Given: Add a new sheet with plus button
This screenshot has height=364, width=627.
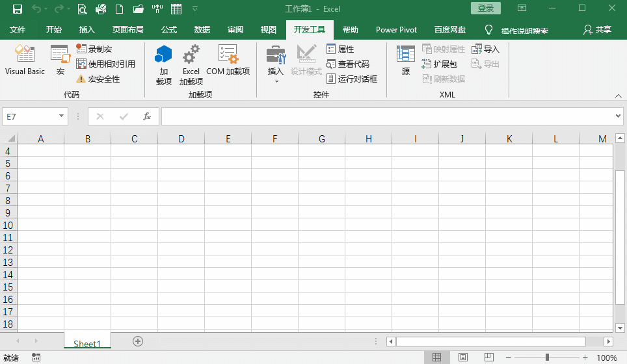Looking at the screenshot, I should (138, 341).
